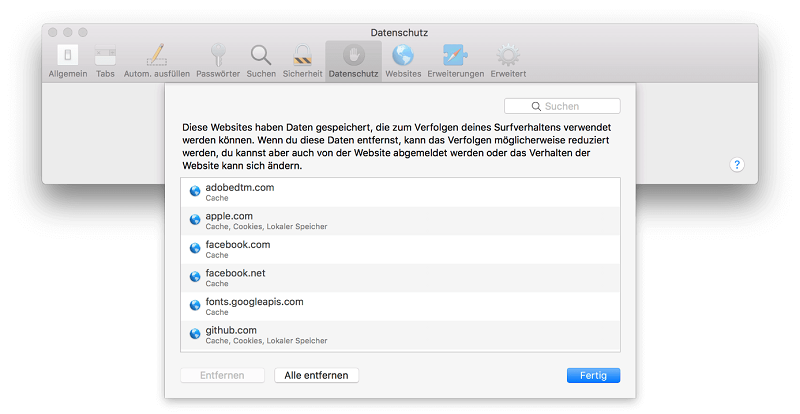Click 'Cache, Cookies, Lokaler Speicher' under apple.com
800x414 pixels.
tap(266, 227)
